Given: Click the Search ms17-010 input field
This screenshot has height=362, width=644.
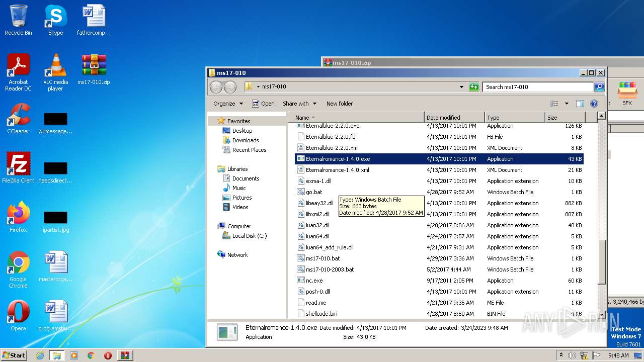Looking at the screenshot, I should (x=538, y=87).
